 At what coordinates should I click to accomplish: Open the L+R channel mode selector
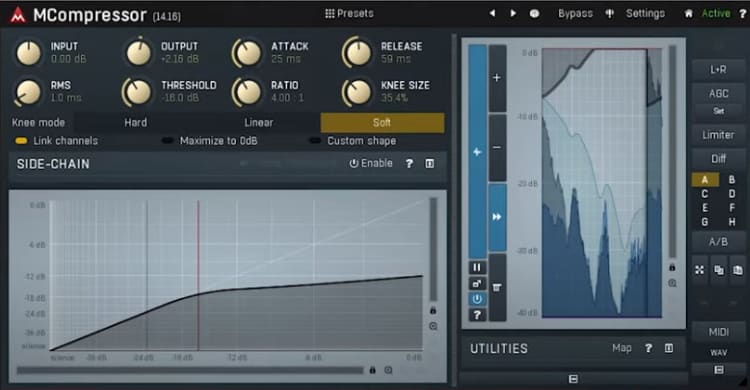(x=718, y=70)
